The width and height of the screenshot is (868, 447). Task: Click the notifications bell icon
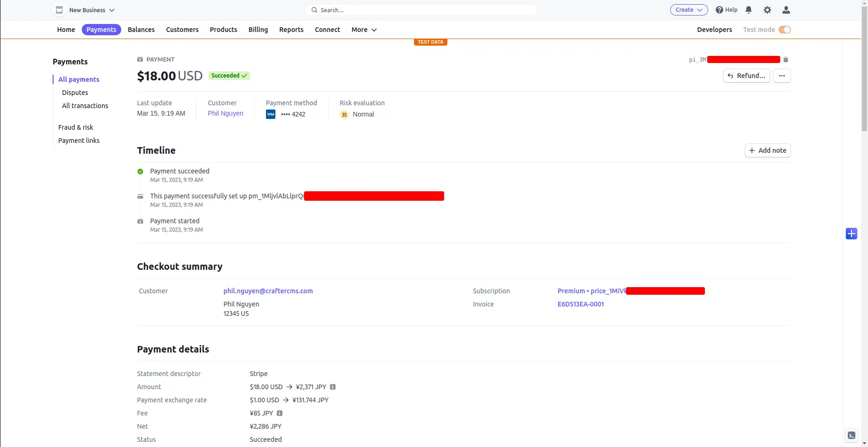click(x=749, y=10)
